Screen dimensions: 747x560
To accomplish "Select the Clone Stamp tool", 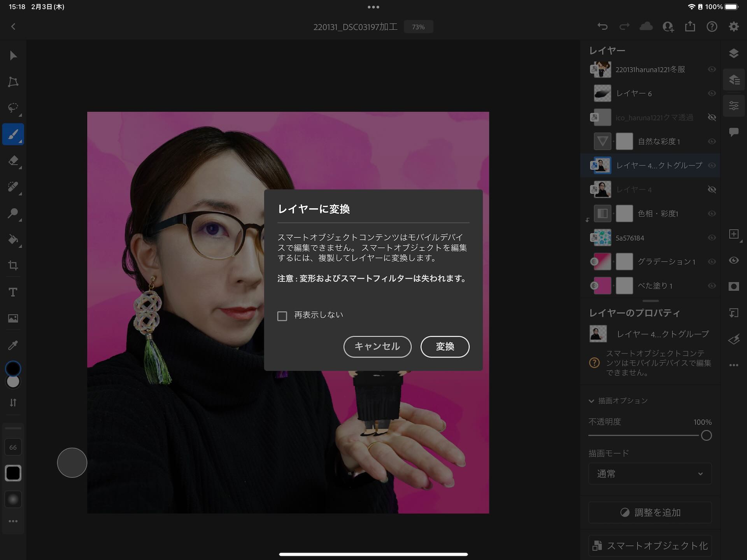I will (13, 213).
